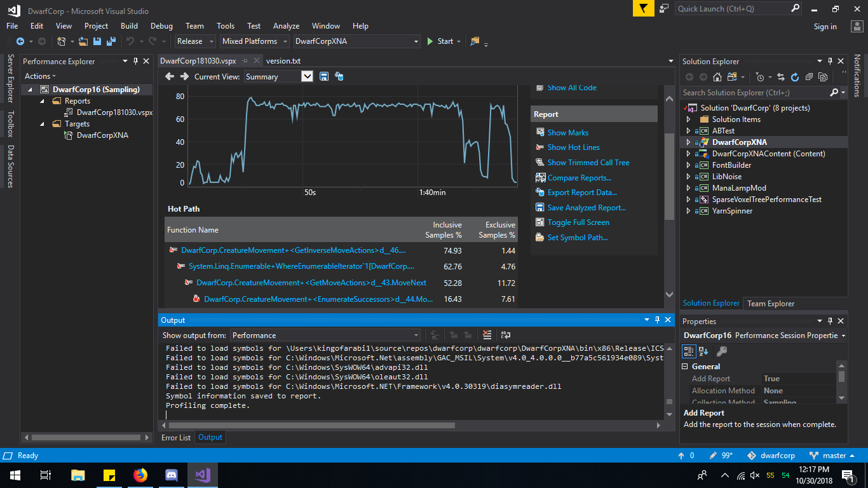This screenshot has height=488, width=868.
Task: Click Clear All icon in Output panel
Action: point(487,335)
